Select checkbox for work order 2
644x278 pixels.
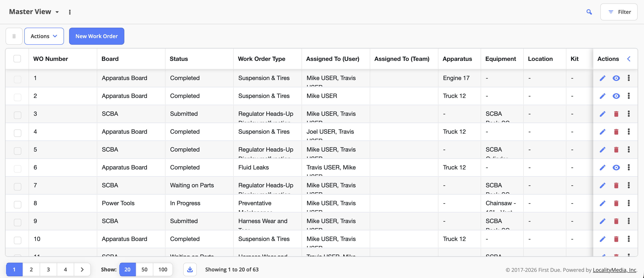(17, 97)
